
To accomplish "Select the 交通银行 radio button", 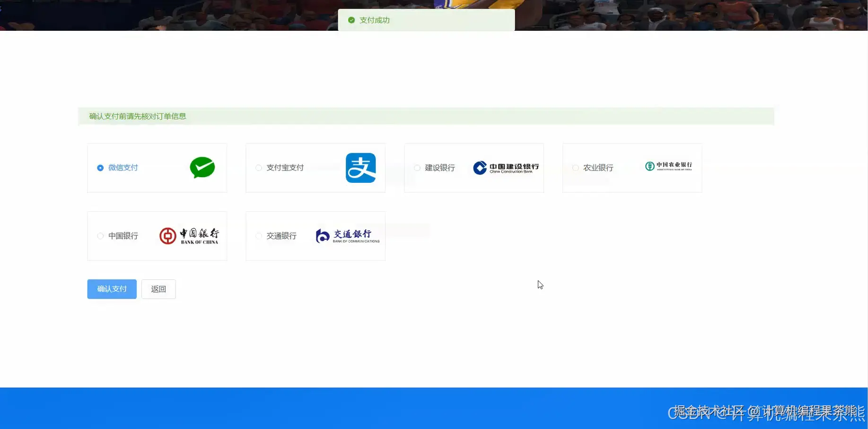I will pos(258,236).
